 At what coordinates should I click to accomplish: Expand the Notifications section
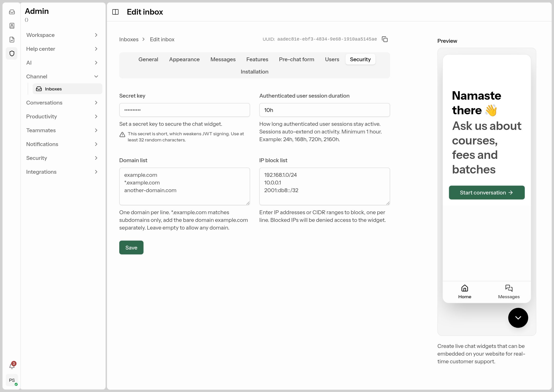tap(62, 144)
